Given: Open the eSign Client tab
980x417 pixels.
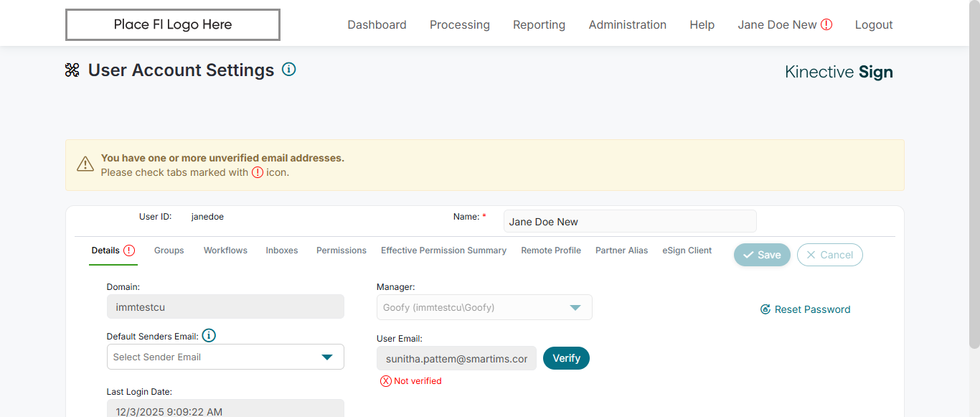Looking at the screenshot, I should [687, 250].
